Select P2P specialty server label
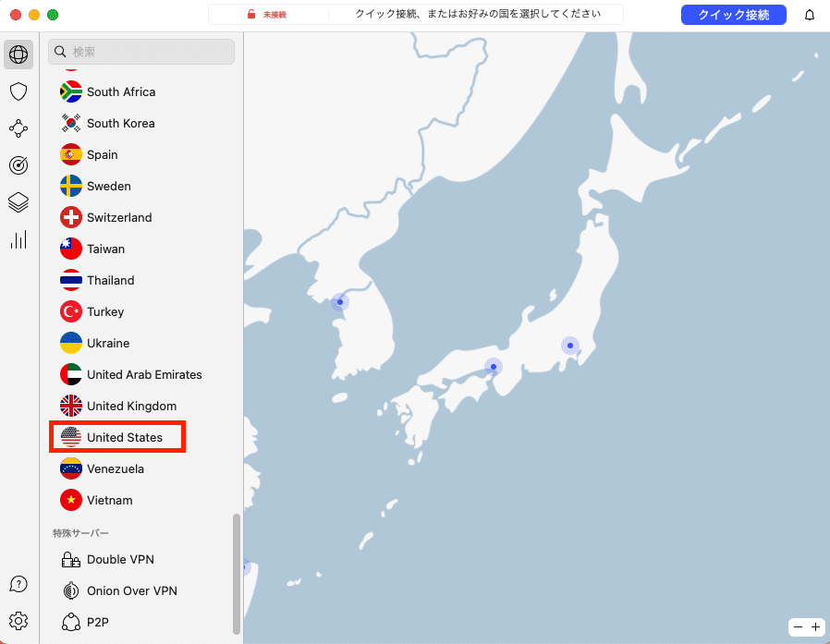830x644 pixels. point(97,622)
